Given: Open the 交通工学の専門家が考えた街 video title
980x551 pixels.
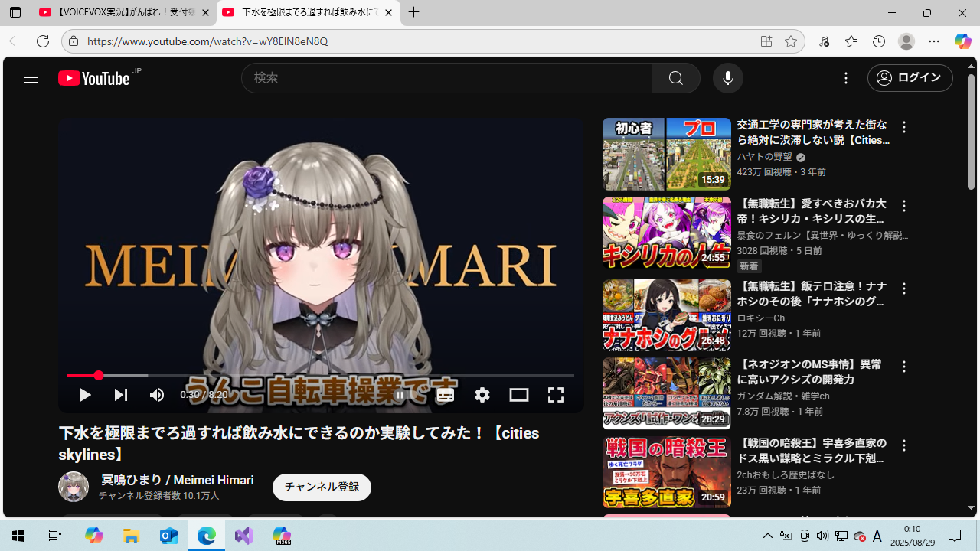Looking at the screenshot, I should click(x=813, y=132).
